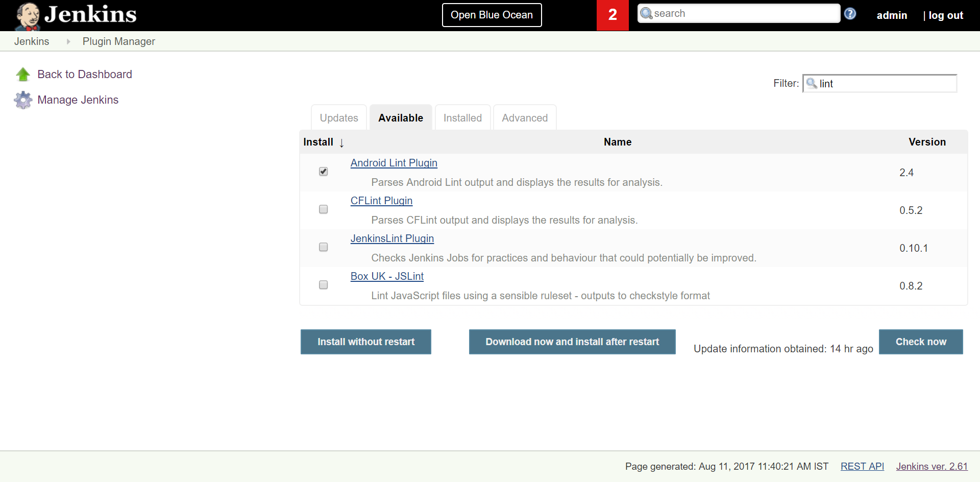This screenshot has height=482, width=980.
Task: Click the log out link
Action: (946, 15)
